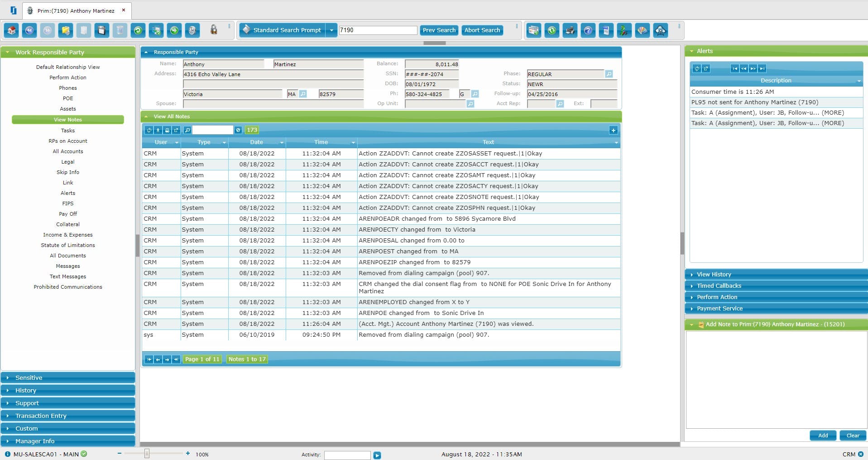Click the notes grid search magnifier icon
Image resolution: width=868 pixels, height=460 pixels.
point(187,130)
